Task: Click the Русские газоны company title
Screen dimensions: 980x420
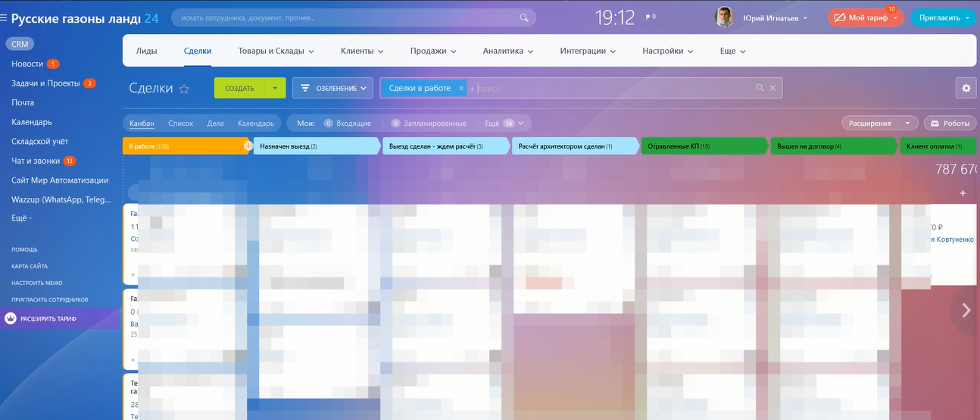Action: coord(85,18)
